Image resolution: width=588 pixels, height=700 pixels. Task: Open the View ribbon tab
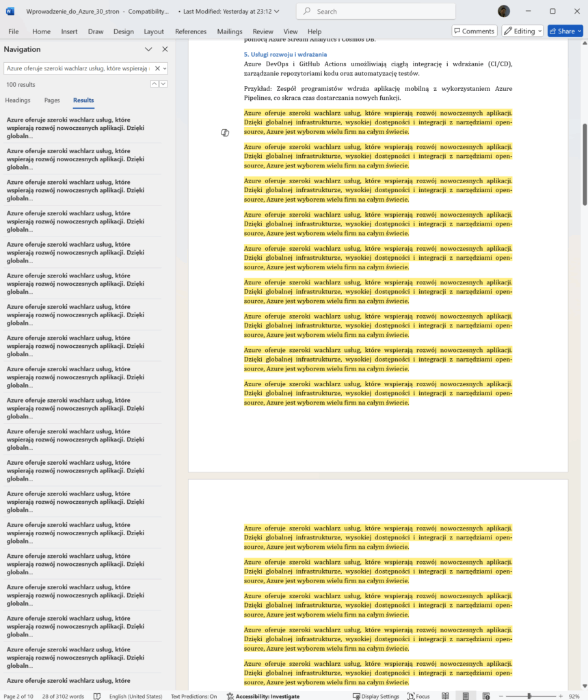[x=290, y=31]
